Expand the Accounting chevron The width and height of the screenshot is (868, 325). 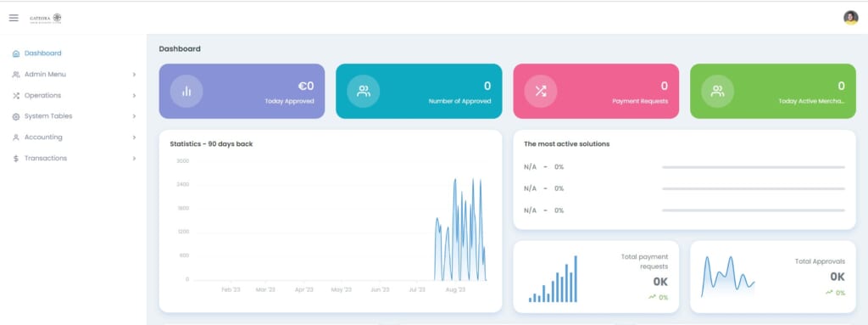(134, 137)
